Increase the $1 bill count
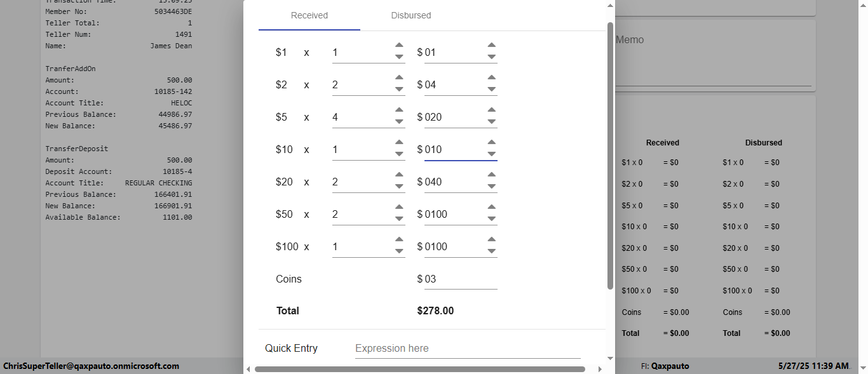868x374 pixels. [399, 46]
